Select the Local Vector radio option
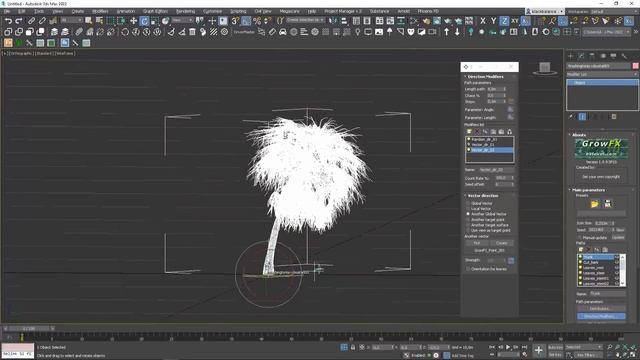The height and width of the screenshot is (360, 640). (x=468, y=209)
